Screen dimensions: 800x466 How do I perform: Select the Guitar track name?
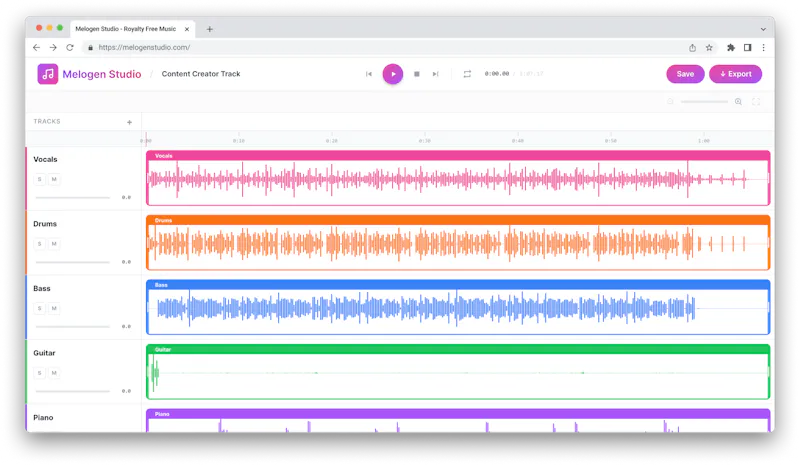(44, 353)
